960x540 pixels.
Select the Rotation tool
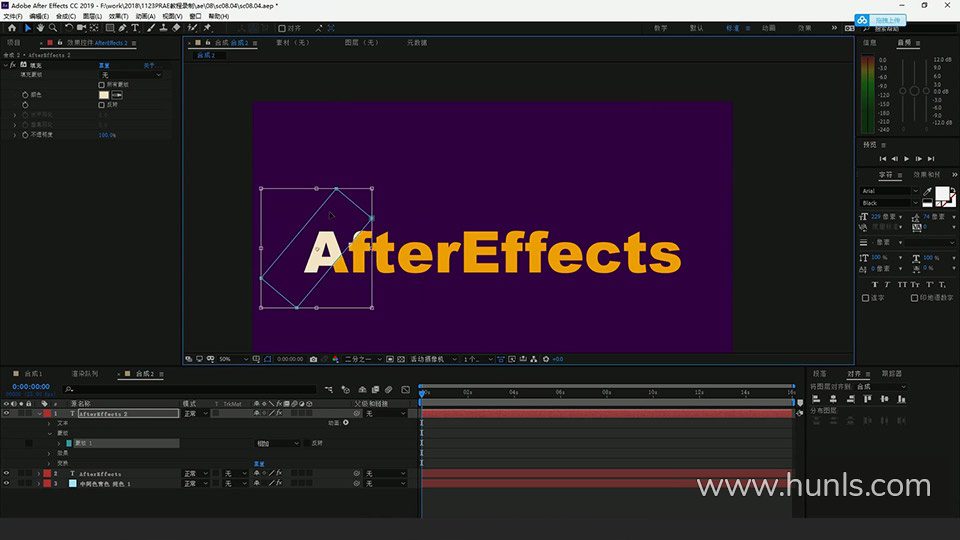[69, 28]
